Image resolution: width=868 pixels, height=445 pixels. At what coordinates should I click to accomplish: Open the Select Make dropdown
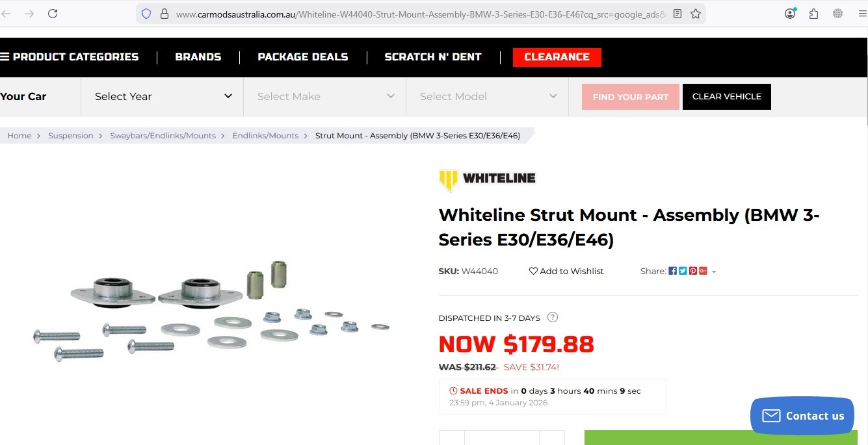(x=325, y=97)
